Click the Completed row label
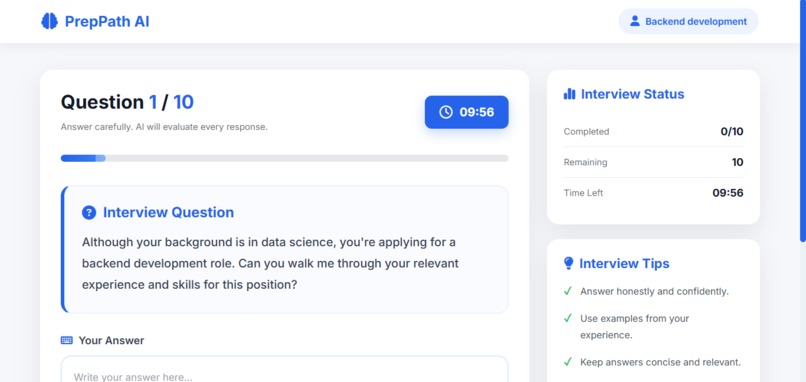The image size is (806, 382). pyautogui.click(x=587, y=132)
